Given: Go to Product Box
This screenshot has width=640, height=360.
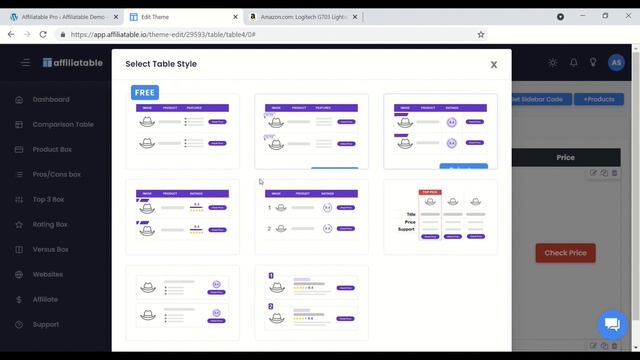Looking at the screenshot, I should click(52, 149).
